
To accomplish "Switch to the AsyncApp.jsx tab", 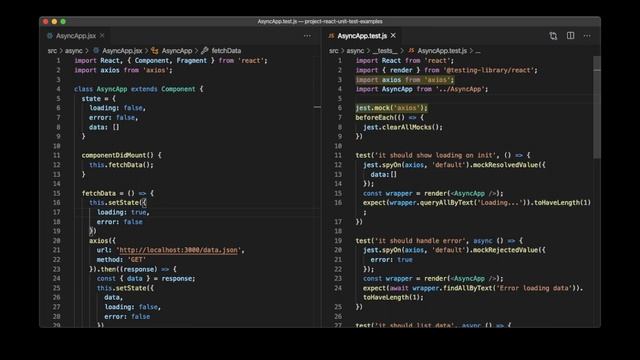I will click(x=76, y=36).
